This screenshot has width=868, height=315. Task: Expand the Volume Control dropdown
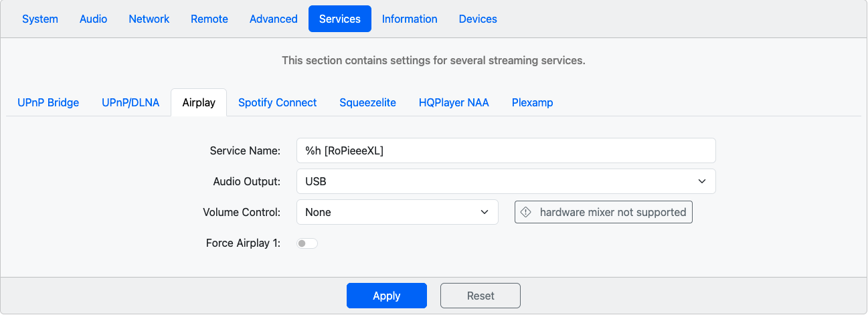[x=398, y=212]
